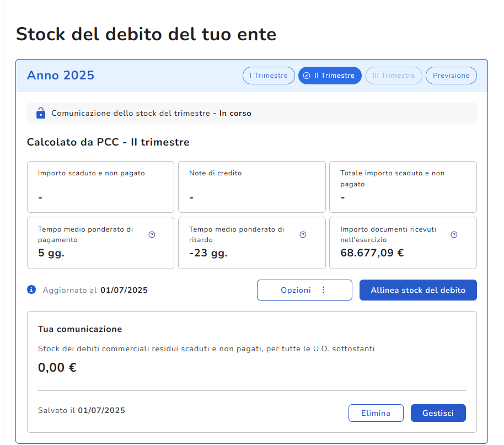
Task: Click the Comunicazione dello stock status banner text
Action: (151, 113)
